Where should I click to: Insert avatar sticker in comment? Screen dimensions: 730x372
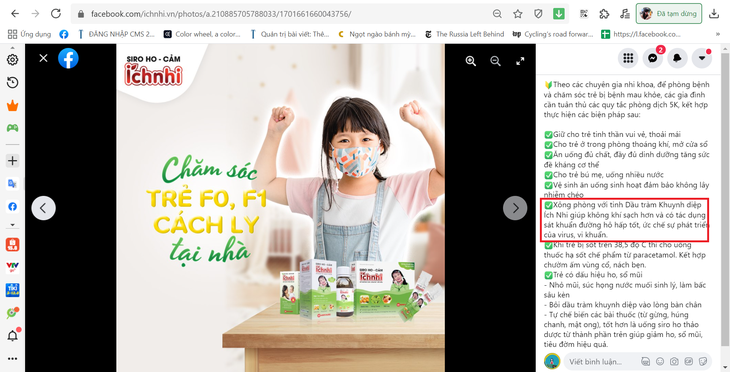tap(645, 361)
